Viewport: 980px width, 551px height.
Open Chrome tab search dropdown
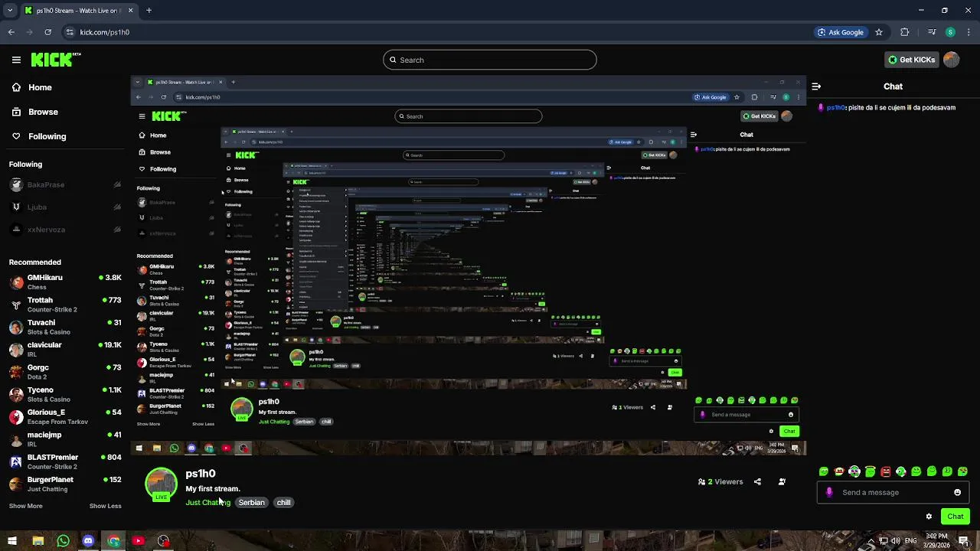pos(10,11)
